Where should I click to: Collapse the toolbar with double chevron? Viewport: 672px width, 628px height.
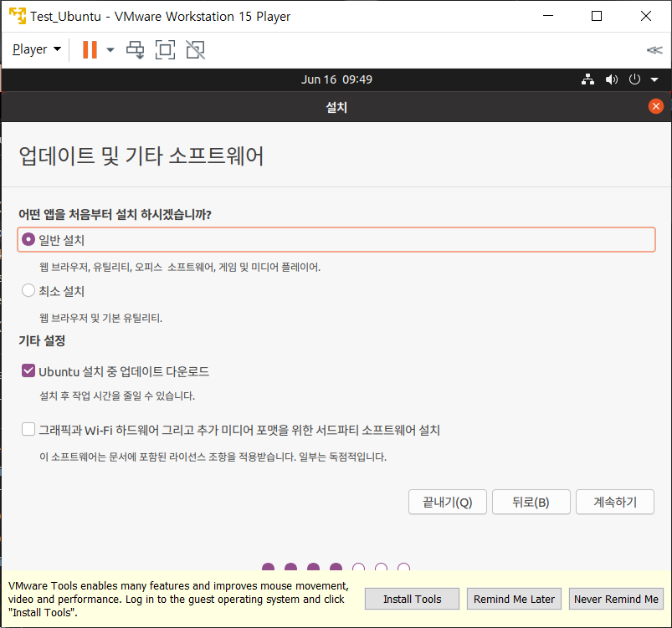pyautogui.click(x=654, y=50)
